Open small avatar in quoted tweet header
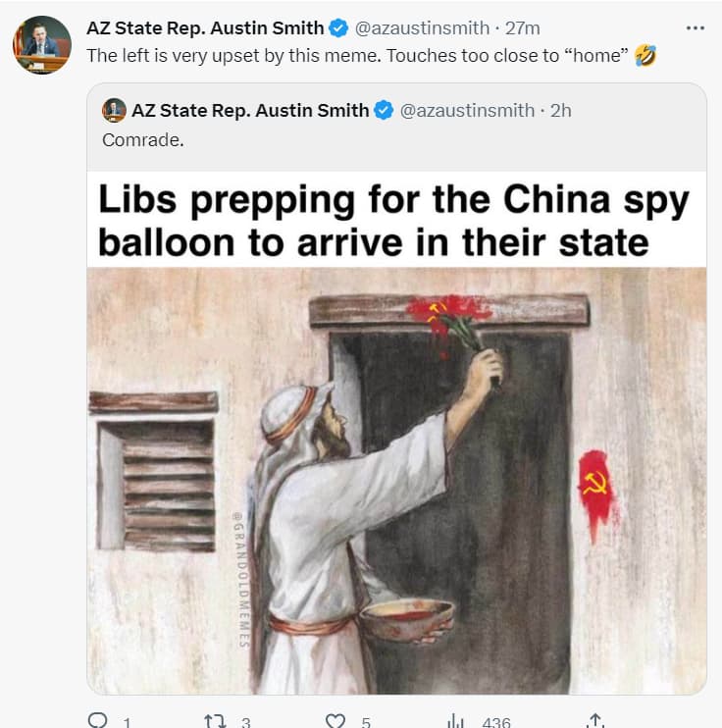 point(114,111)
